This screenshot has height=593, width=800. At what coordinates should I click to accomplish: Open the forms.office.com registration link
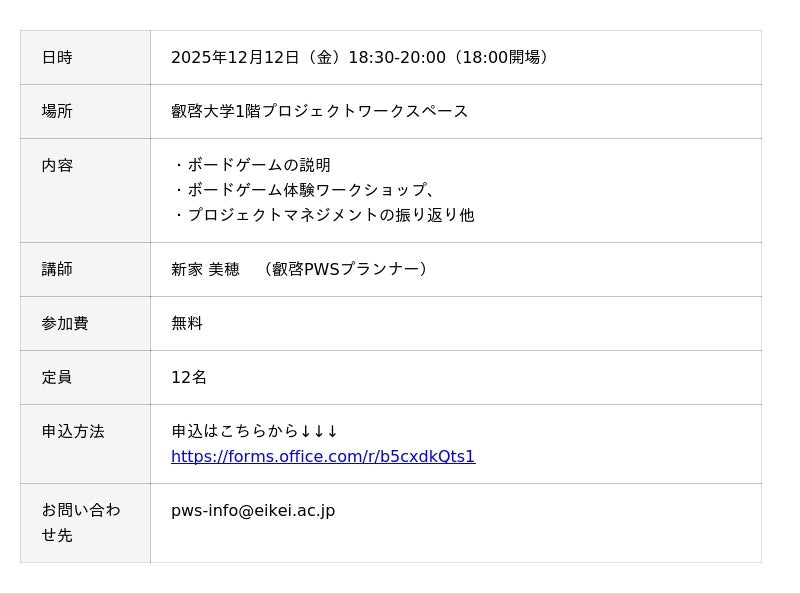click(x=322, y=457)
